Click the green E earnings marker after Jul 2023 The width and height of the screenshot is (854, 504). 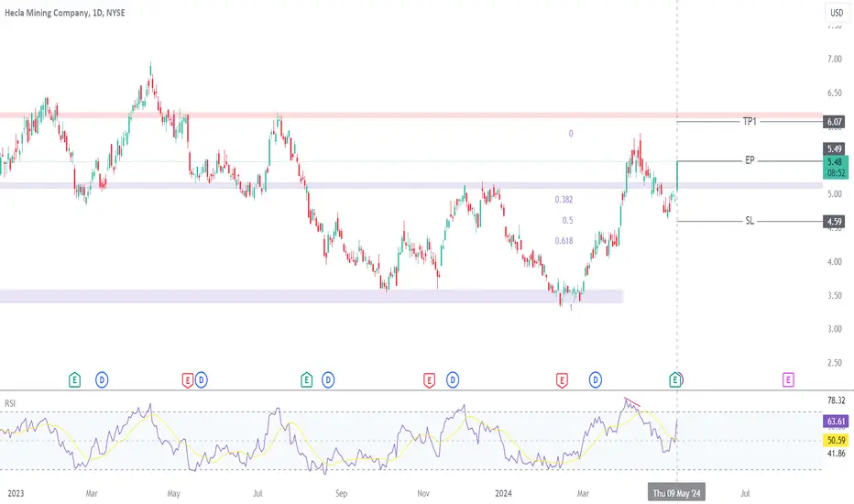[x=307, y=379]
